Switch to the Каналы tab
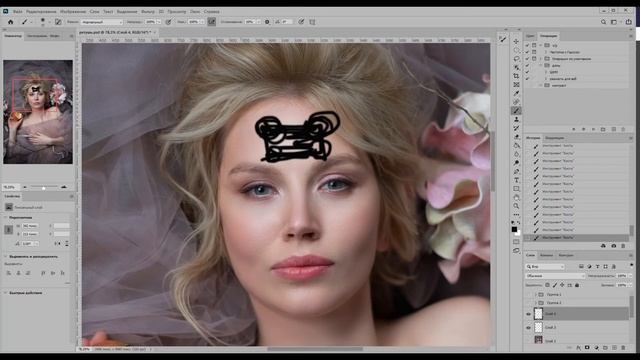This screenshot has width=640, height=360. click(546, 256)
